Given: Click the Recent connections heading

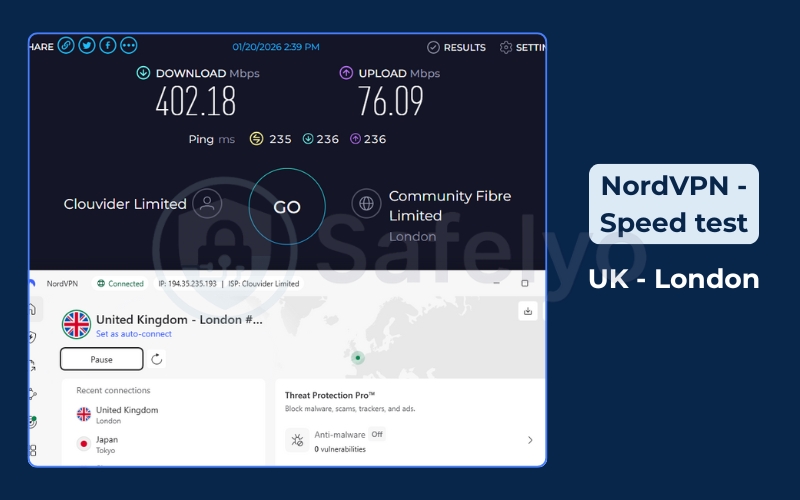Looking at the screenshot, I should 113,390.
